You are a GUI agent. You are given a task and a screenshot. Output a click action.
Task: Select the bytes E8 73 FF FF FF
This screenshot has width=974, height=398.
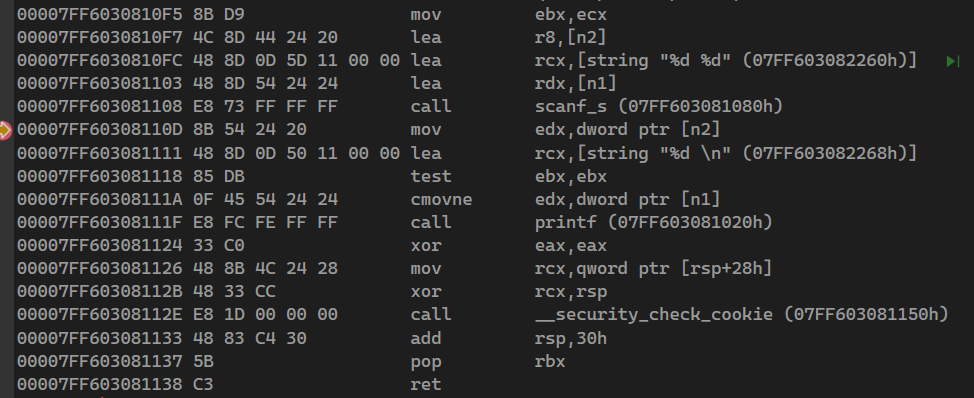pyautogui.click(x=265, y=107)
